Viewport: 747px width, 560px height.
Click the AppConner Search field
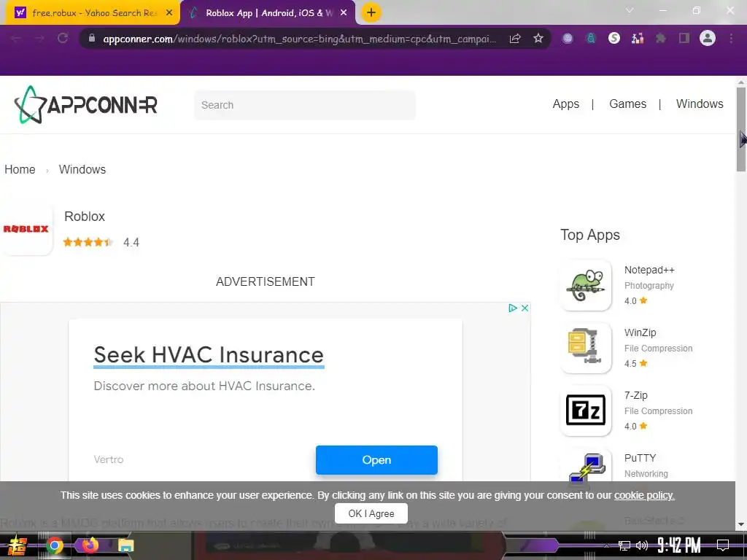[304, 105]
